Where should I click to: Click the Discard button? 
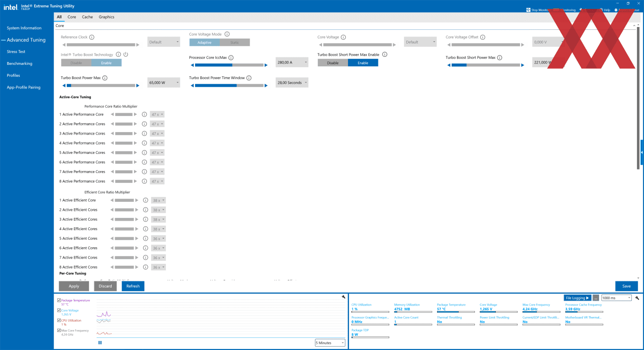(106, 286)
